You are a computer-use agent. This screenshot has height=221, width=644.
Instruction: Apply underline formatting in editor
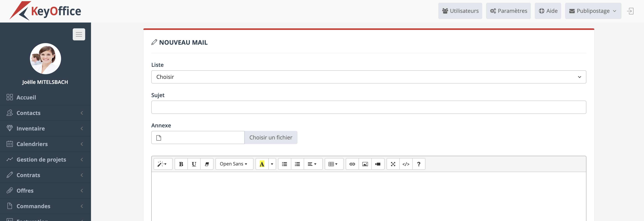coord(194,164)
